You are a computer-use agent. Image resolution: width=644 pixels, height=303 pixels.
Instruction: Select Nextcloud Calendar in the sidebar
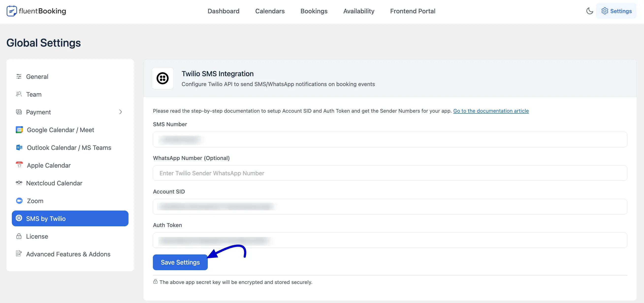point(70,183)
